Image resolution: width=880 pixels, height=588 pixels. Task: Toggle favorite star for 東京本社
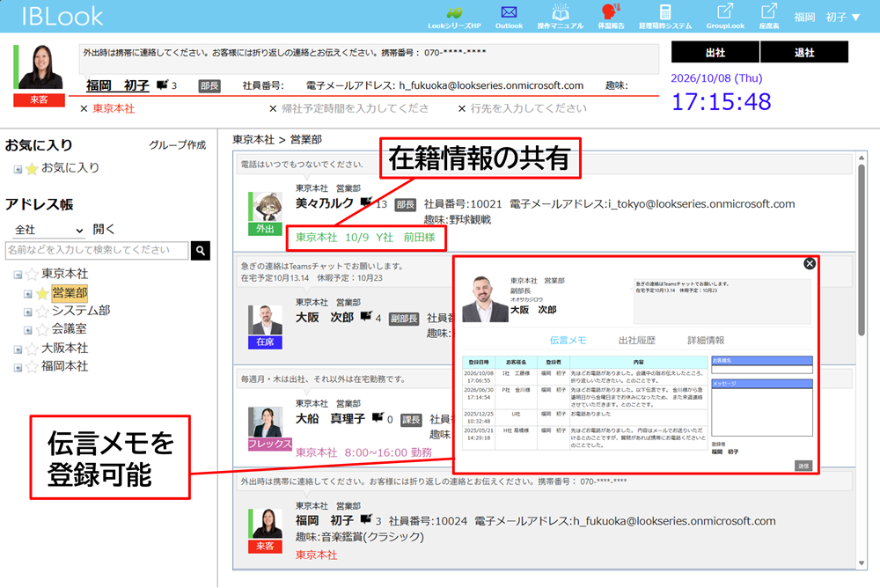32,274
